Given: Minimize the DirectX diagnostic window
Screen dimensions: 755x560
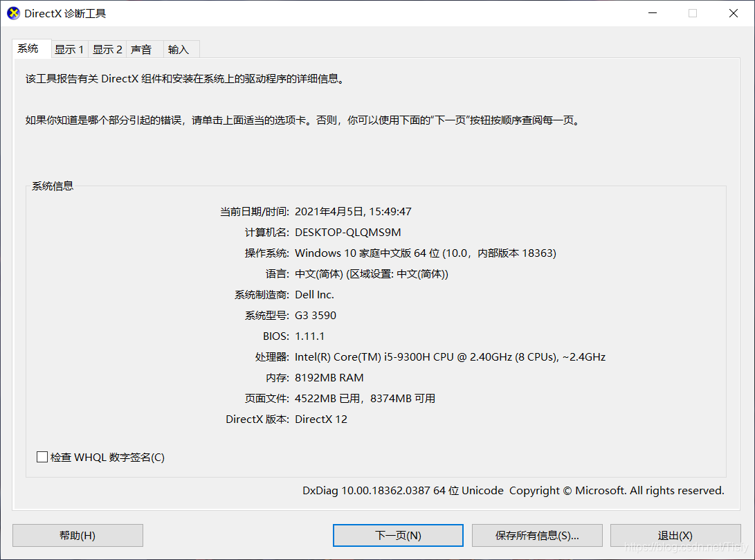Looking at the screenshot, I should [x=653, y=13].
